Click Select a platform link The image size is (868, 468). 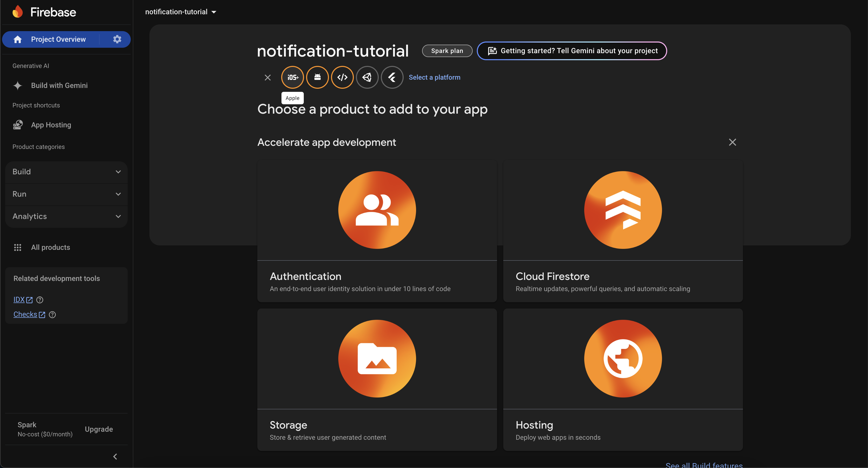(x=434, y=78)
